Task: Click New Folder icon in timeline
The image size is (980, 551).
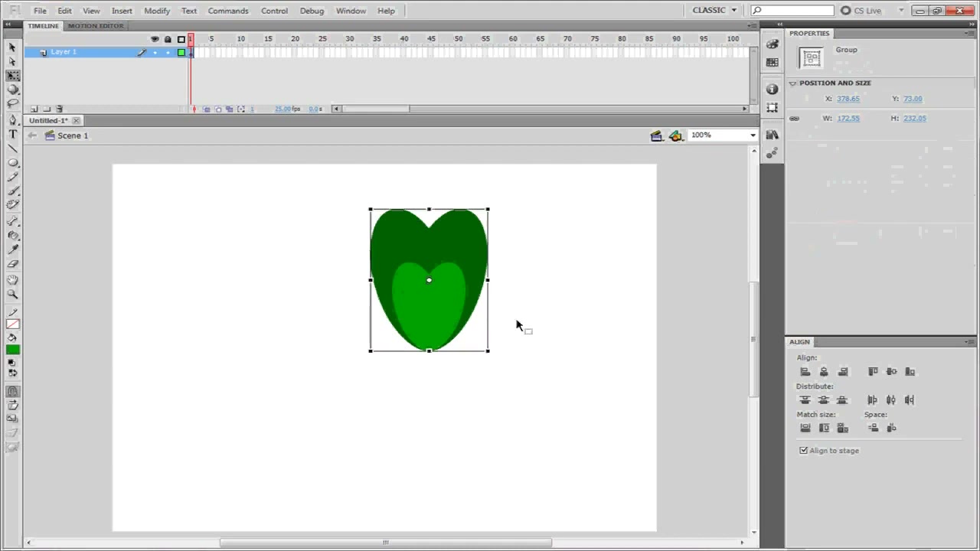Action: [x=46, y=109]
